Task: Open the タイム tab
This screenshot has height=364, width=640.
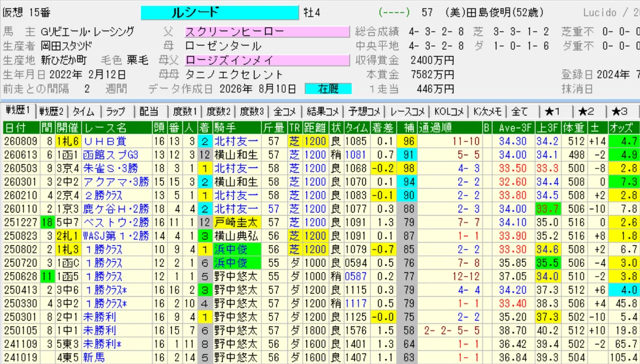Action: [x=85, y=111]
